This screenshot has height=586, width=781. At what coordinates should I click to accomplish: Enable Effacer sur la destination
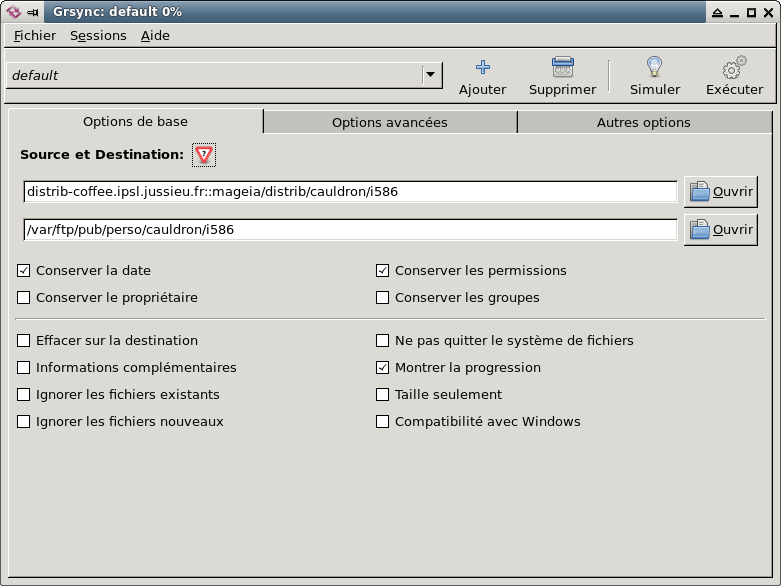coord(23,341)
